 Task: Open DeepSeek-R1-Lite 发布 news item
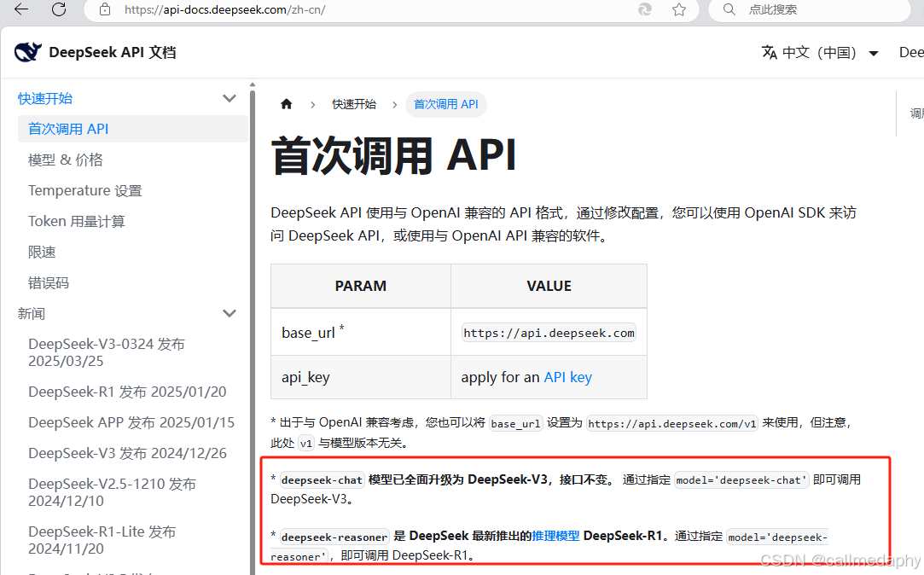click(102, 540)
